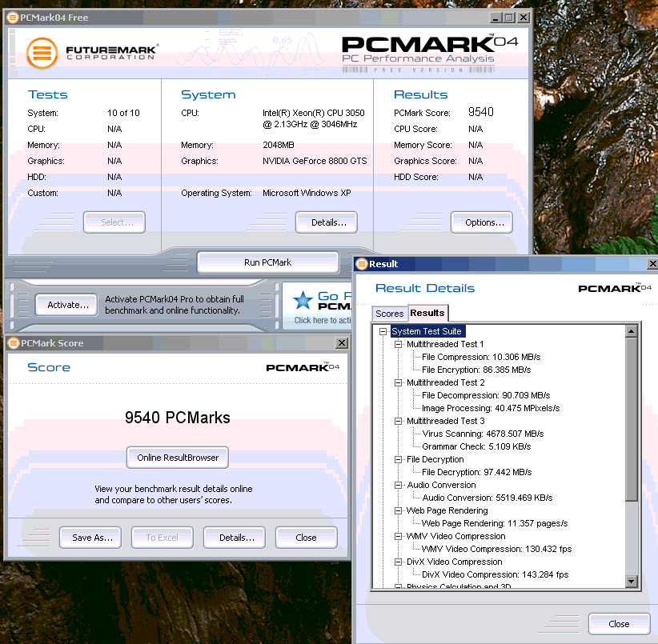Click the Select... tests button
Viewport: 658px width, 644px height.
114,222
